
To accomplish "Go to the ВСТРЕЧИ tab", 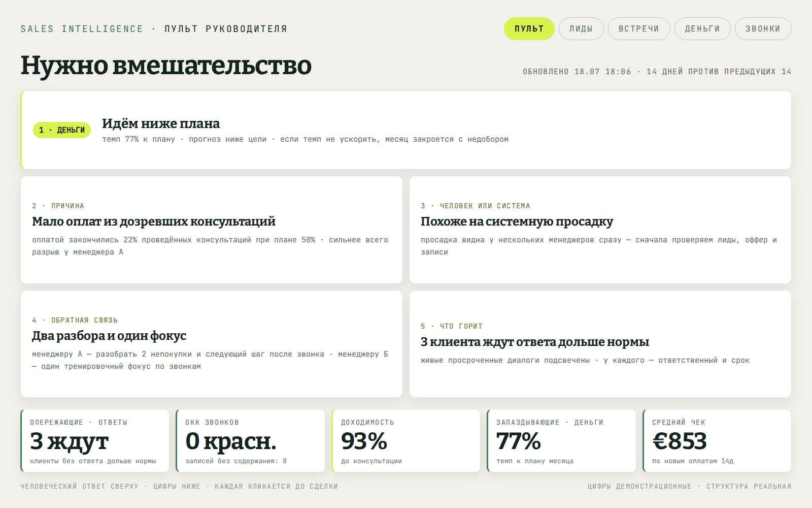I will (639, 28).
